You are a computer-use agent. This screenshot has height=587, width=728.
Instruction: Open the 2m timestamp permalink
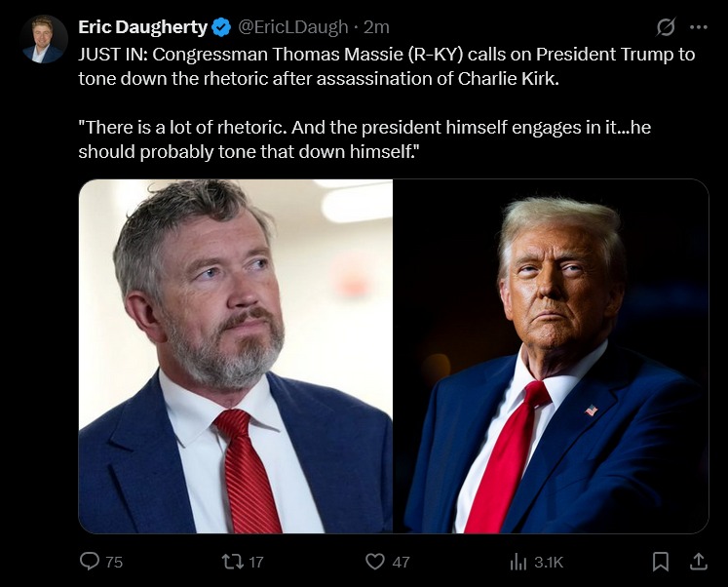click(x=377, y=27)
